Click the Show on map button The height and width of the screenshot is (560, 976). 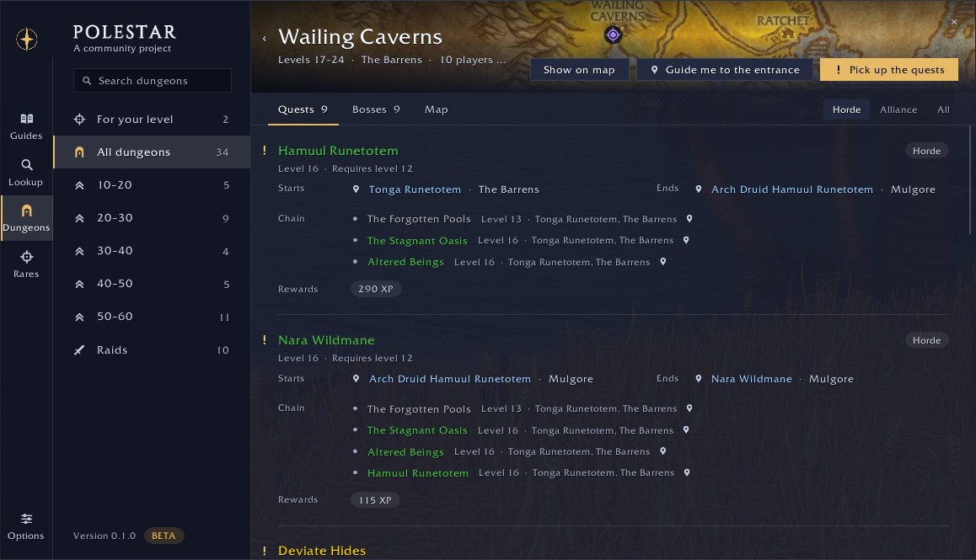(x=579, y=70)
